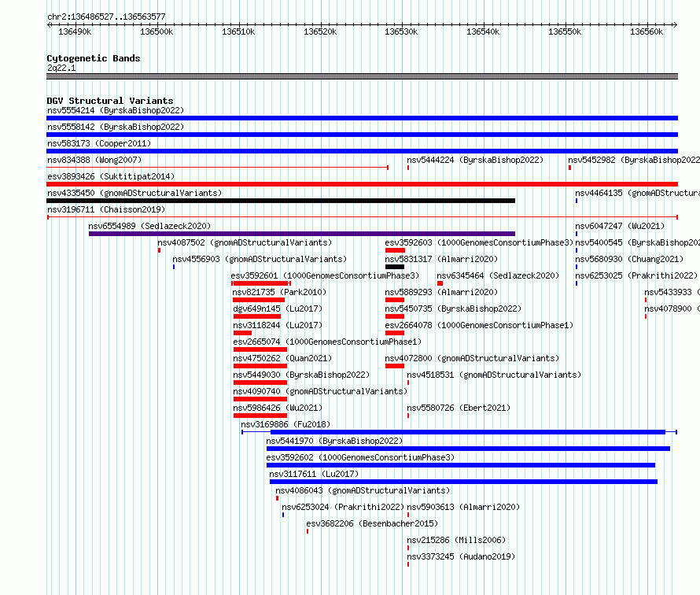Click the 136500k ruler tick label
Viewport: 700px width, 595px height.
point(157,31)
